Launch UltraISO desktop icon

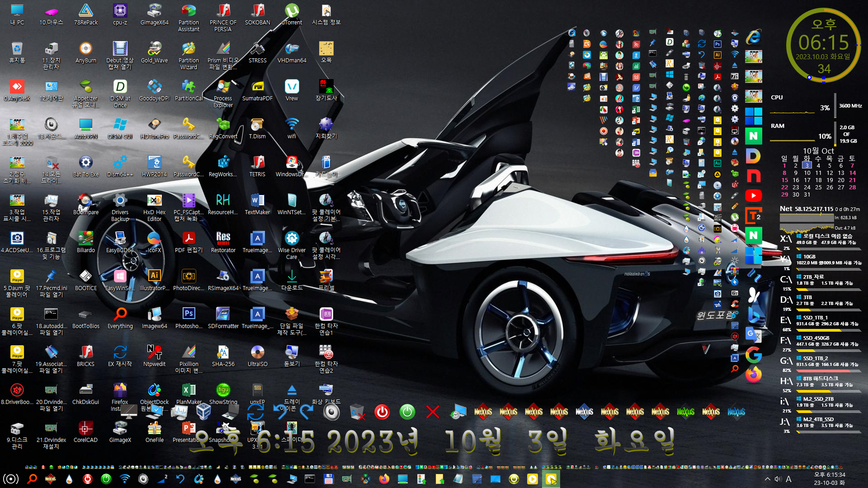257,356
